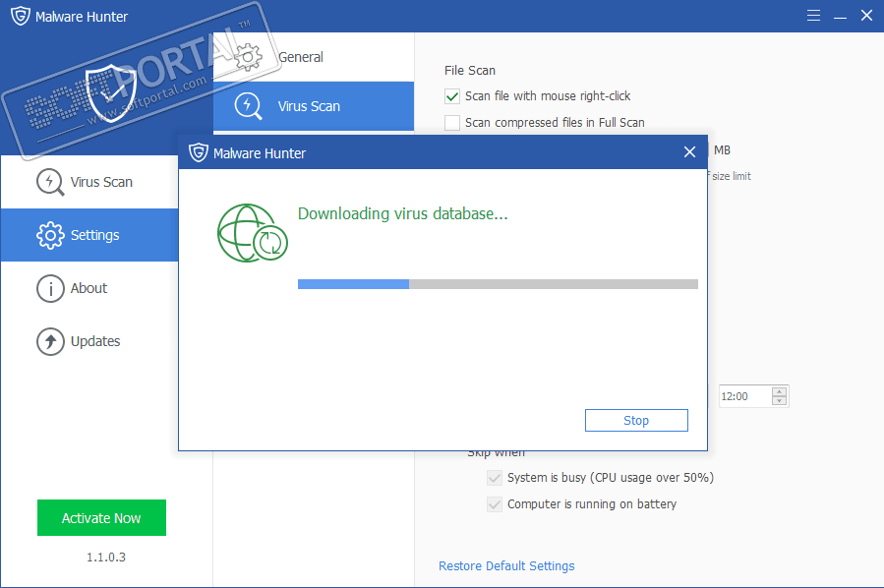Click the Activate Now button
The height and width of the screenshot is (588, 884).
point(101,517)
